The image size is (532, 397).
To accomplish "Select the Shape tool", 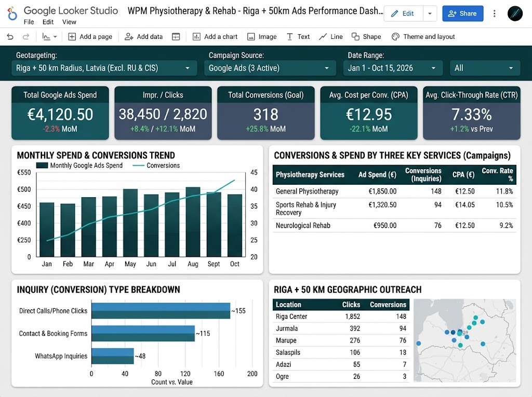I will pyautogui.click(x=366, y=37).
